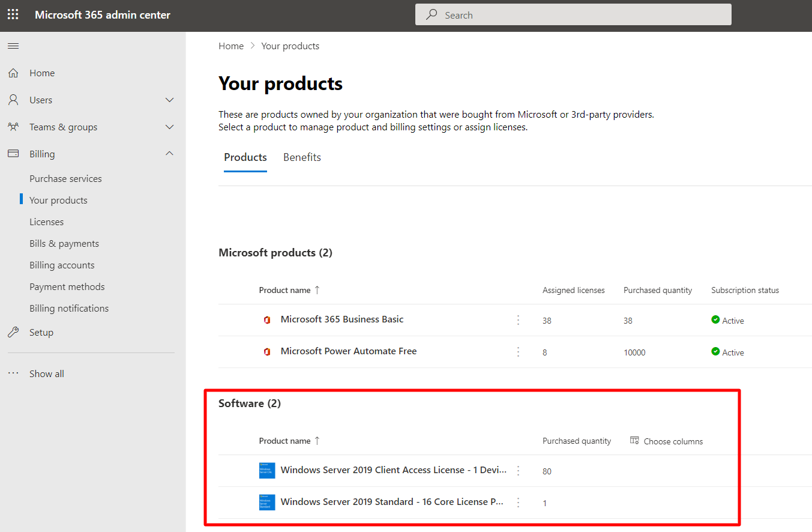
Task: Collapse the Billing navigation section
Action: [169, 154]
